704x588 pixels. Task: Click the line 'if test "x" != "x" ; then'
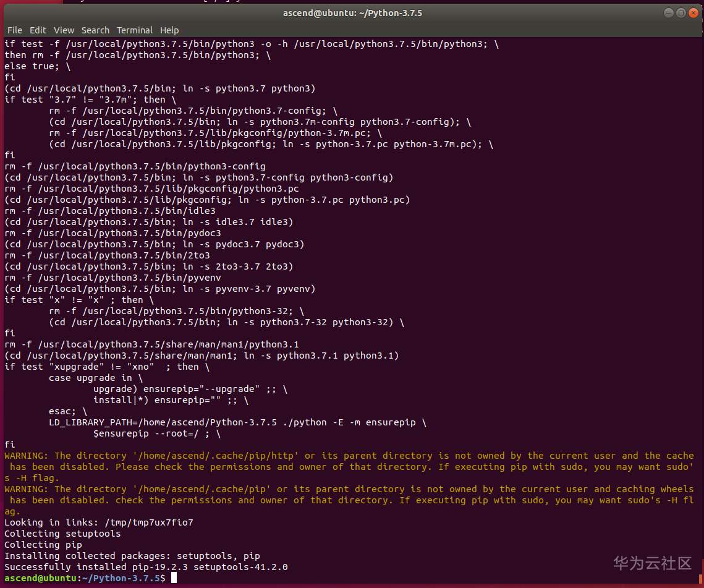79,300
